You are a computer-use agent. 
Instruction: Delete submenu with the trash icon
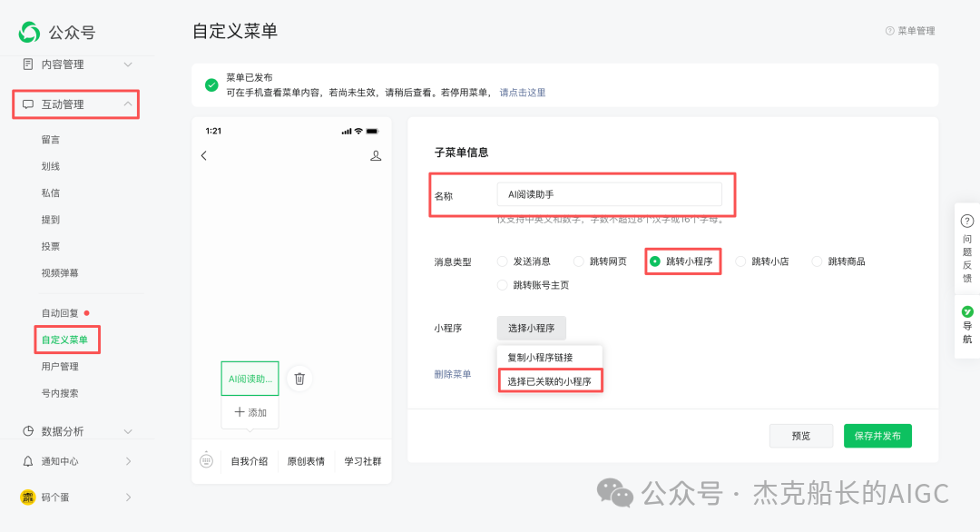pyautogui.click(x=299, y=379)
